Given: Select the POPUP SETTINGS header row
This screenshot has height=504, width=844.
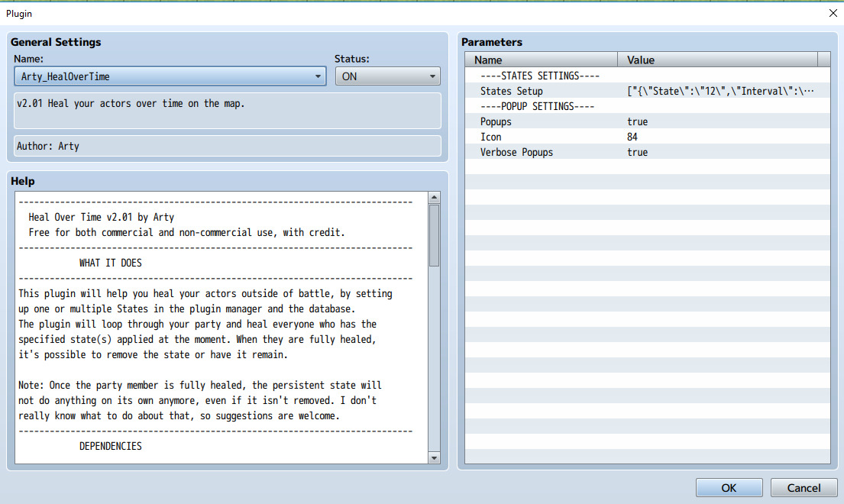Looking at the screenshot, I should click(537, 106).
